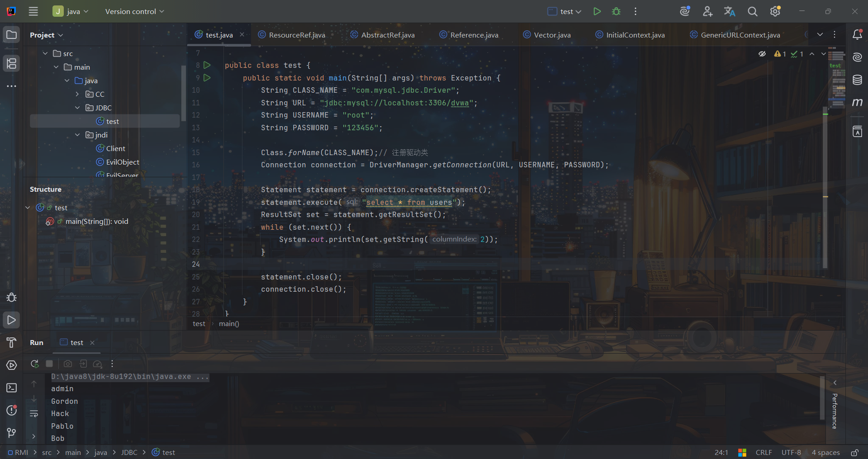Toggle soft-wrap in Run console
This screenshot has height=459, width=868.
point(34,414)
